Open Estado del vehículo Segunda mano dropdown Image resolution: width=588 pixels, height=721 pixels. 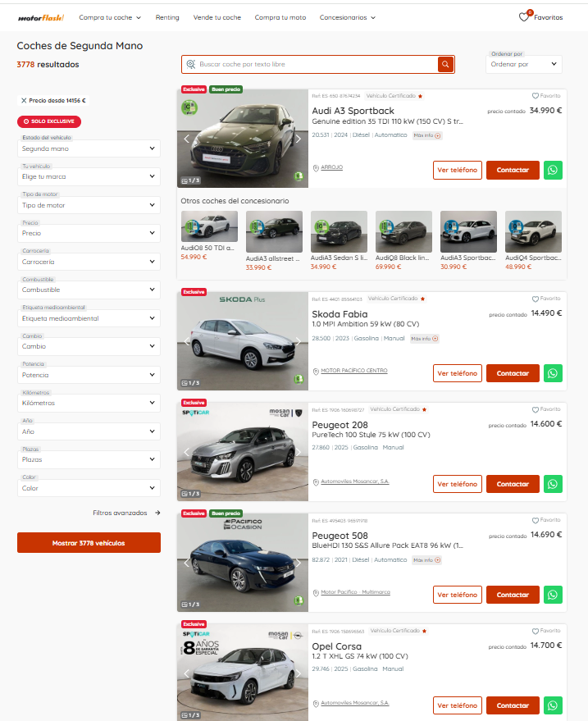[x=89, y=148]
